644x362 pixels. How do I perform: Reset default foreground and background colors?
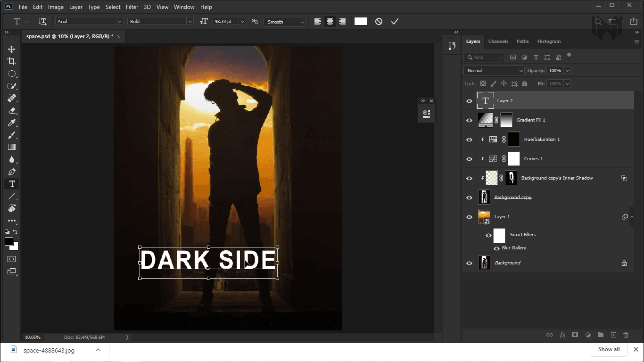click(7, 232)
